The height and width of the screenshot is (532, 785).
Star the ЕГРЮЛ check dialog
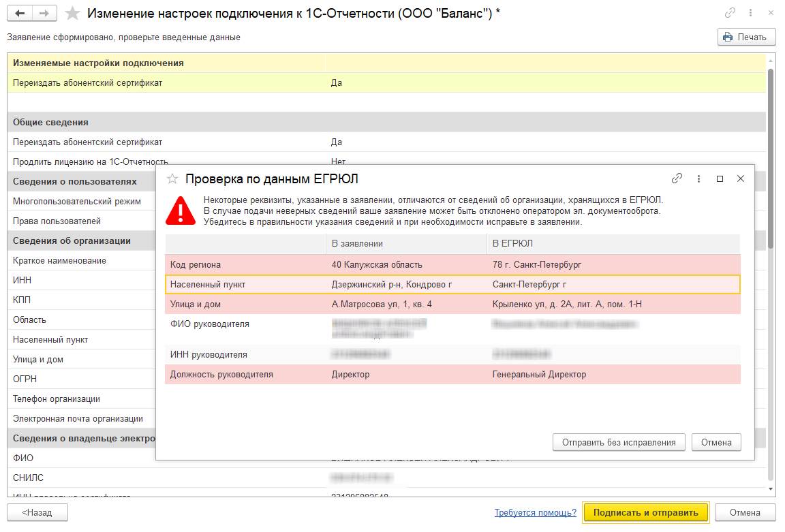pos(172,179)
